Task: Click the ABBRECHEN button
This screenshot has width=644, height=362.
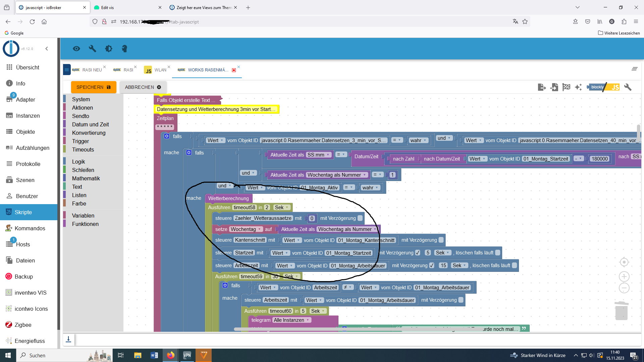Action: [143, 87]
